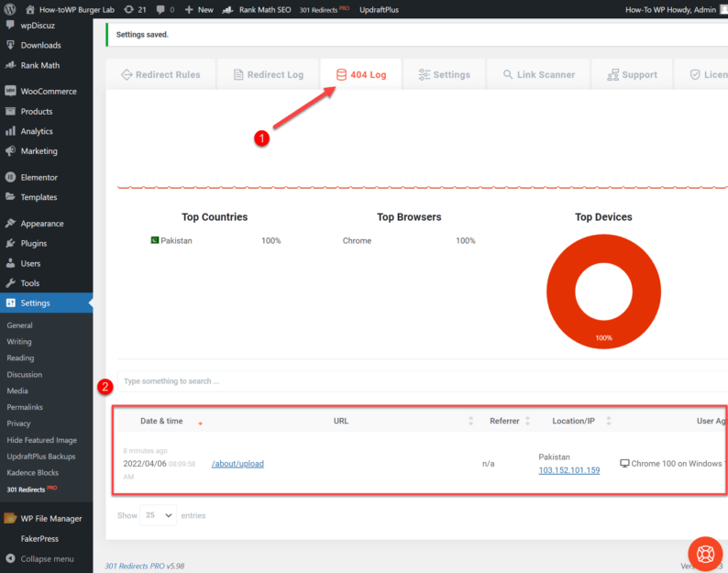Open 301 Redirects PRO in admin bar

(324, 9)
